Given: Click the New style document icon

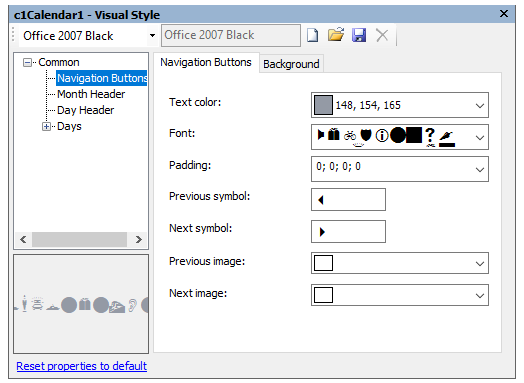Looking at the screenshot, I should (x=312, y=35).
